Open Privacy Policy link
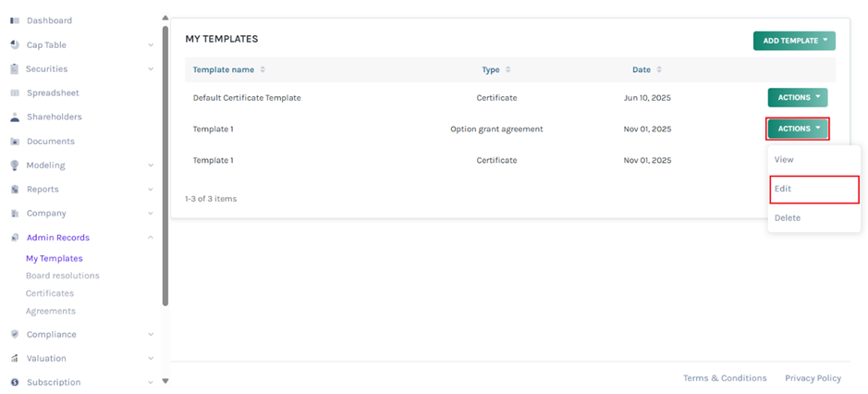This screenshot has height=394, width=868. (813, 378)
